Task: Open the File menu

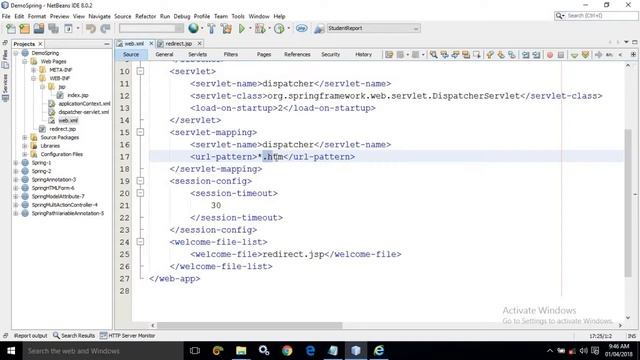Action: [6, 16]
